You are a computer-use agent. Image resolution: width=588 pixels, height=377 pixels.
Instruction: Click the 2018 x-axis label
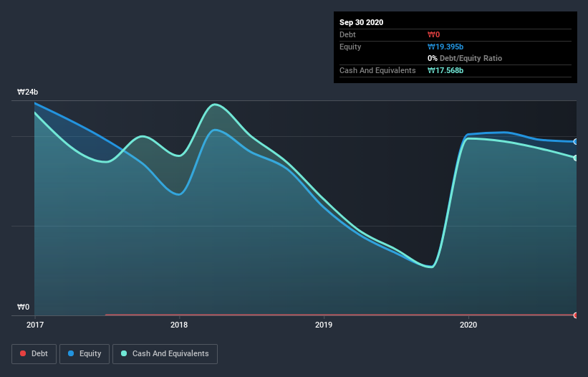click(x=179, y=325)
